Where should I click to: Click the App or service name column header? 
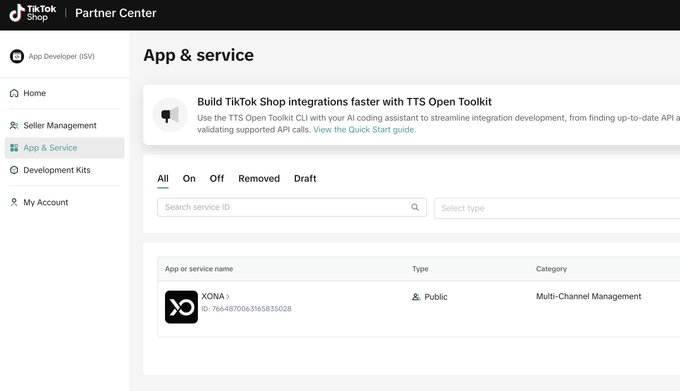199,269
